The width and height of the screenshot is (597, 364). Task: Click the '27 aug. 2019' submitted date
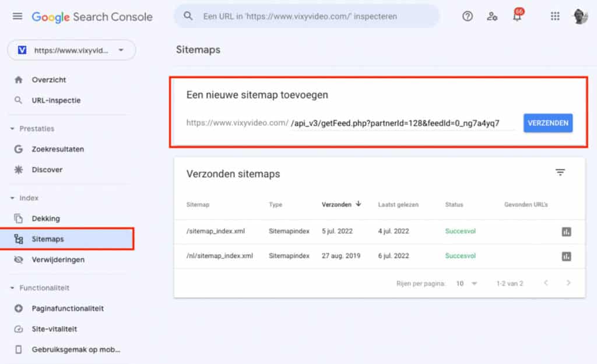click(340, 256)
